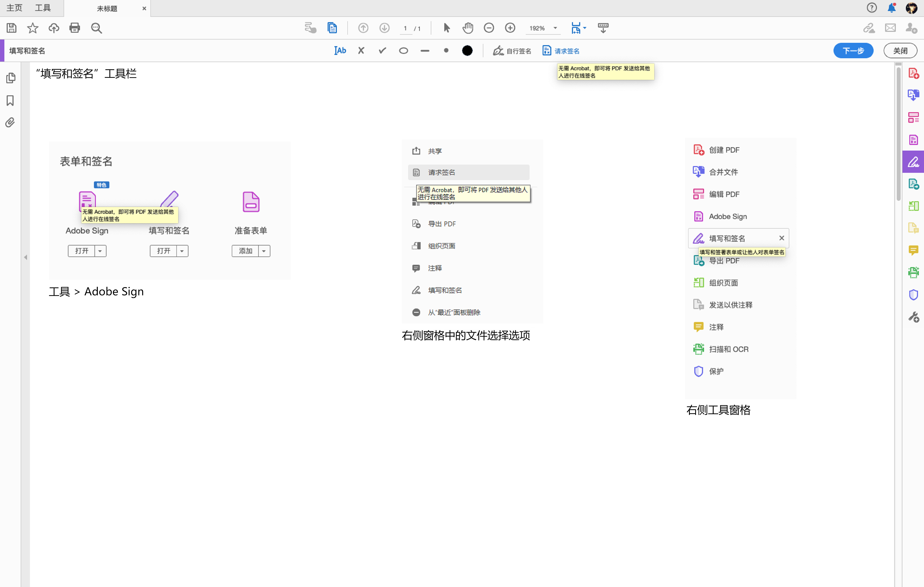Click the Save file icon

tap(12, 28)
